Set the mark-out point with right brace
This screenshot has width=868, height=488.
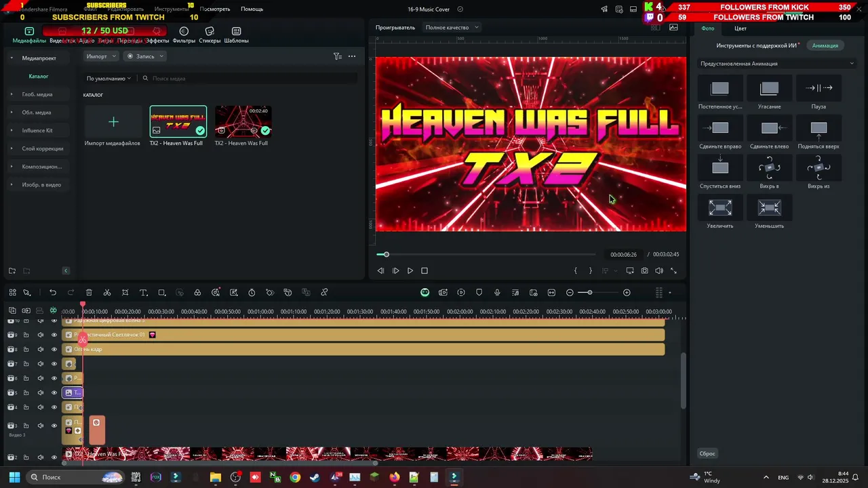click(x=591, y=270)
